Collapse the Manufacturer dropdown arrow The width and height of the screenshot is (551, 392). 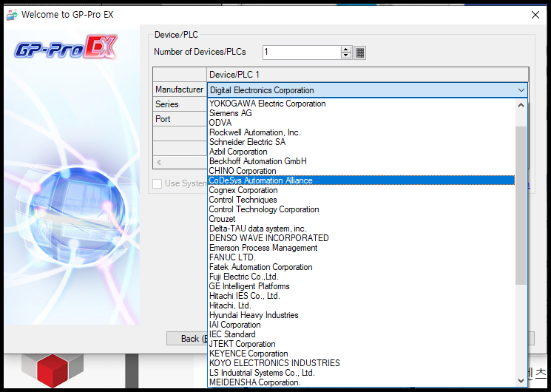tap(521, 90)
